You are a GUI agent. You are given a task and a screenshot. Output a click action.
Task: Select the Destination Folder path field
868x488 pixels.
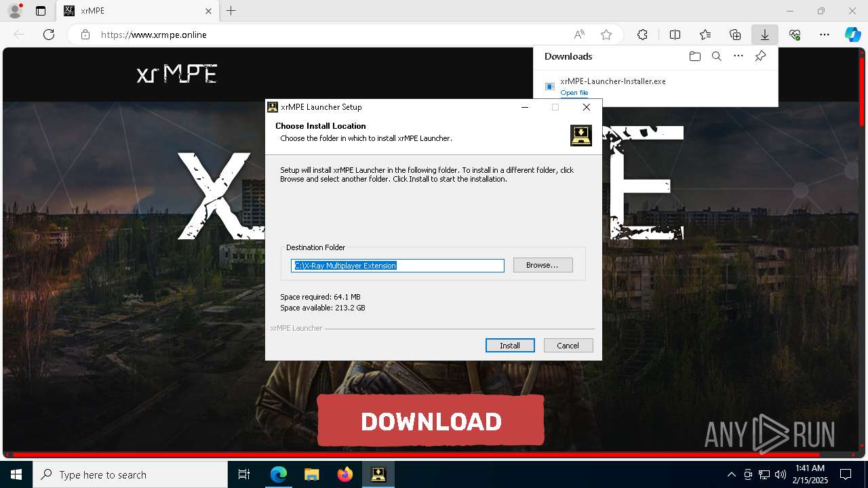[x=397, y=266]
